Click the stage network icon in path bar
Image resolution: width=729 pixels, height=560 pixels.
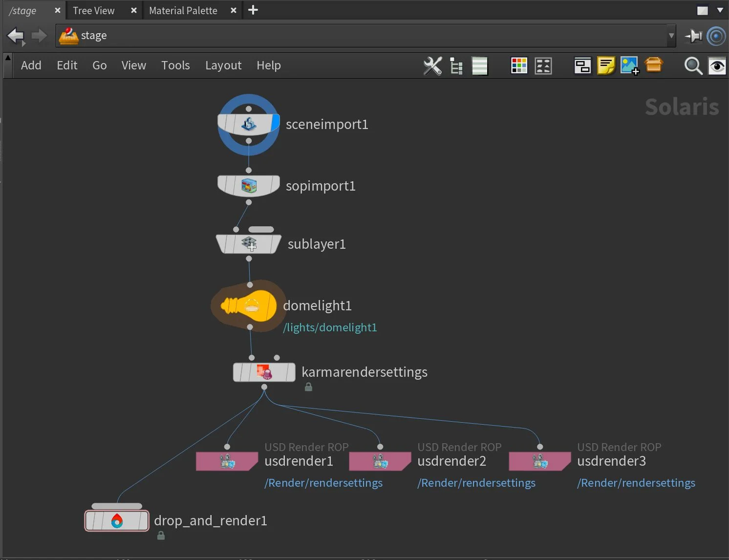pos(68,36)
